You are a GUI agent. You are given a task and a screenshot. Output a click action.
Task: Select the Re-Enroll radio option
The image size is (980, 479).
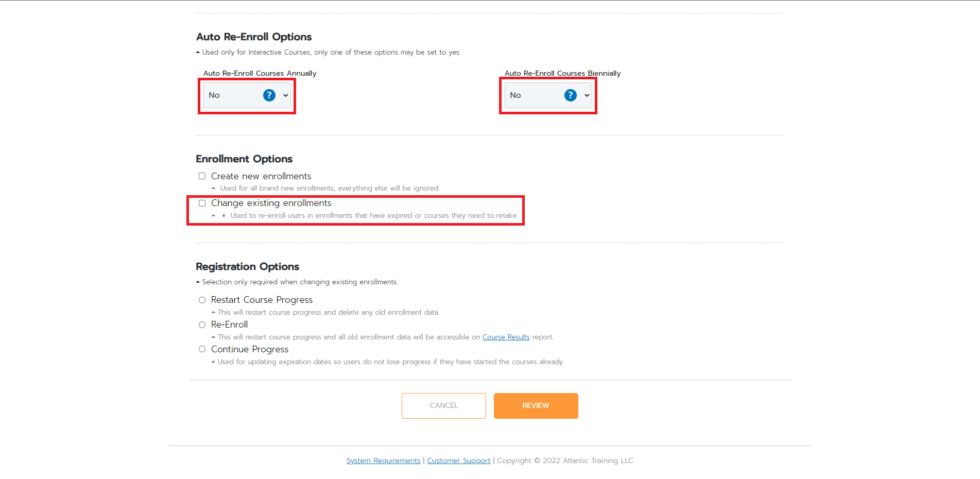point(202,324)
